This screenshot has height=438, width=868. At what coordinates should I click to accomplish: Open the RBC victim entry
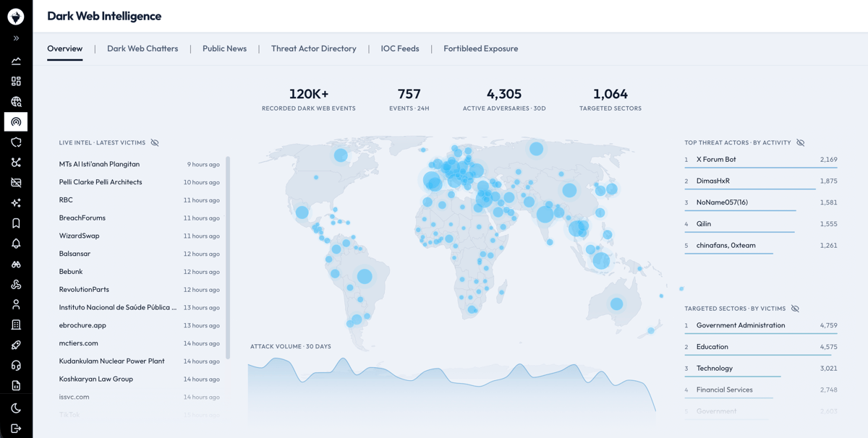tap(140, 200)
